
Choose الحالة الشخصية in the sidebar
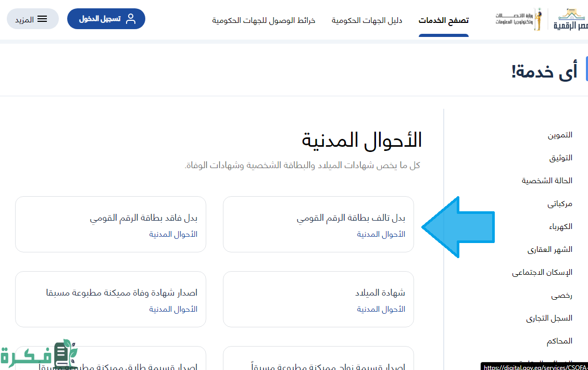click(547, 181)
